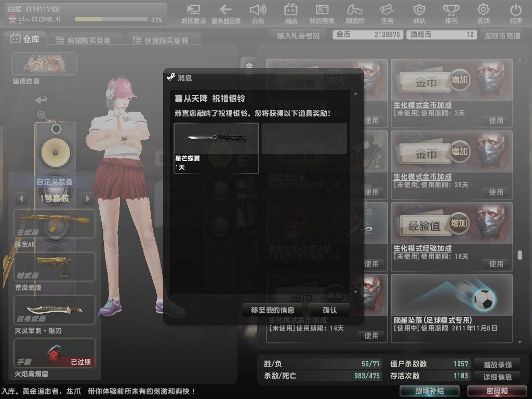Open 我的信息 profile icon
532x399 pixels.
322,14
